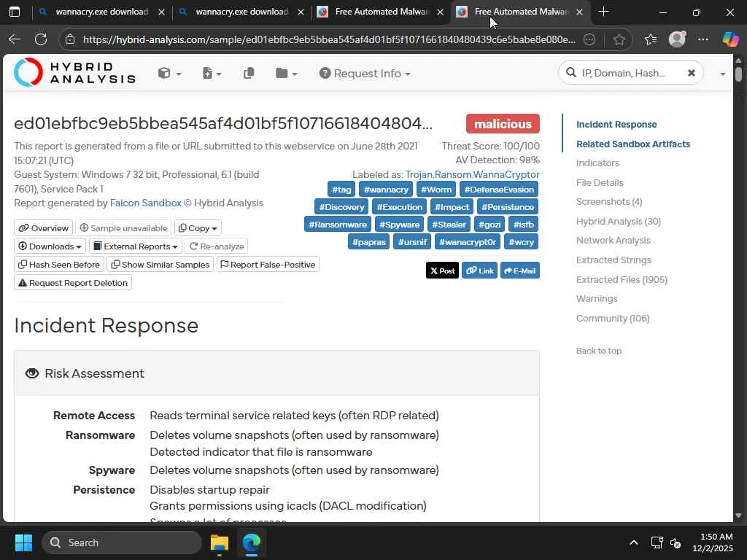Jump to Screenshots (4) in sidebar

tap(609, 202)
